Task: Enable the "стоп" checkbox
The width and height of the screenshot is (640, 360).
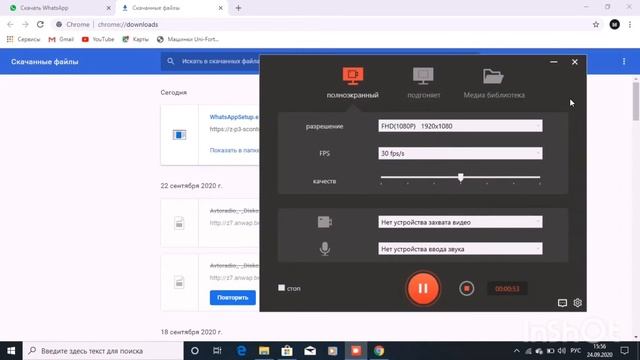Action: [282, 288]
